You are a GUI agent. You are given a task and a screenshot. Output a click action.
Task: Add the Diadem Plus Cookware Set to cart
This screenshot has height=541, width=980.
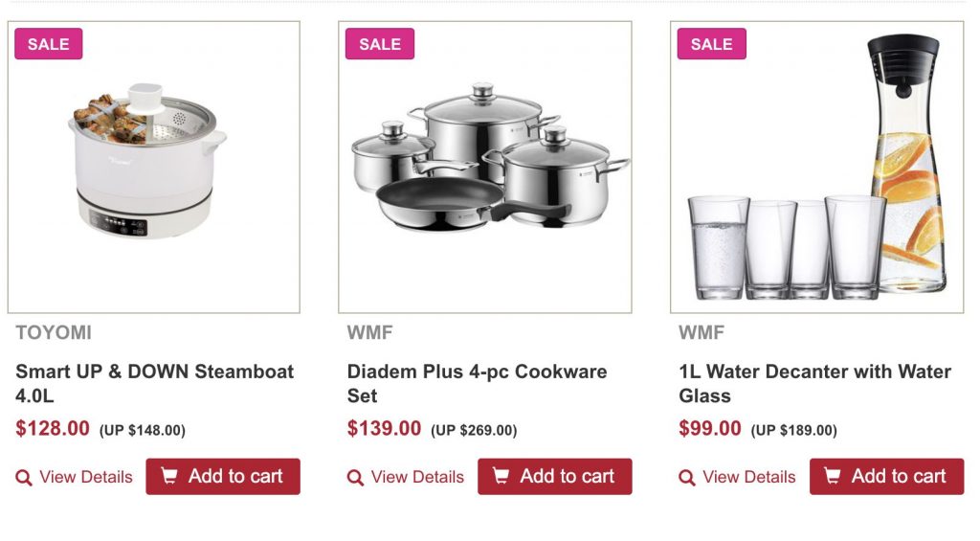[555, 476]
